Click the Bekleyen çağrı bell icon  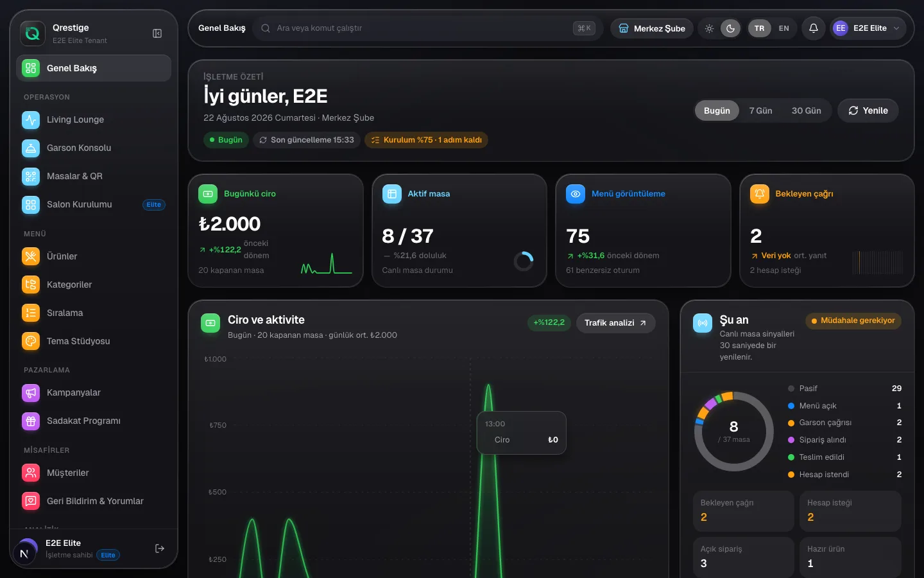pyautogui.click(x=760, y=194)
